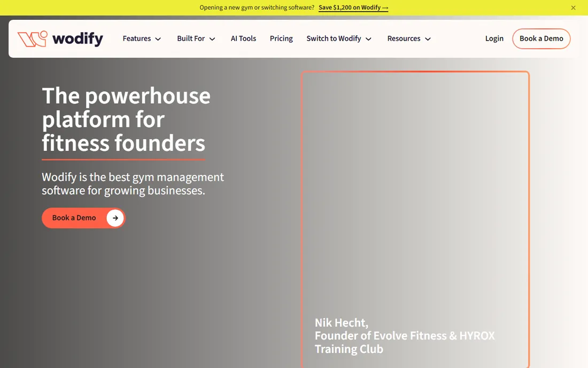Click the arrow circle icon in hero button
588x368 pixels.
tap(115, 218)
